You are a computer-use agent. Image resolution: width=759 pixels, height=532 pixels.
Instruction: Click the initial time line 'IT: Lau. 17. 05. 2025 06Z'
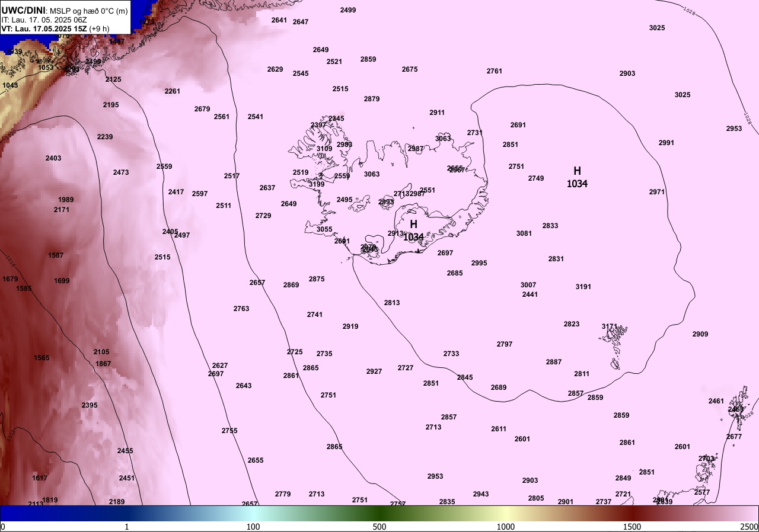click(x=44, y=20)
